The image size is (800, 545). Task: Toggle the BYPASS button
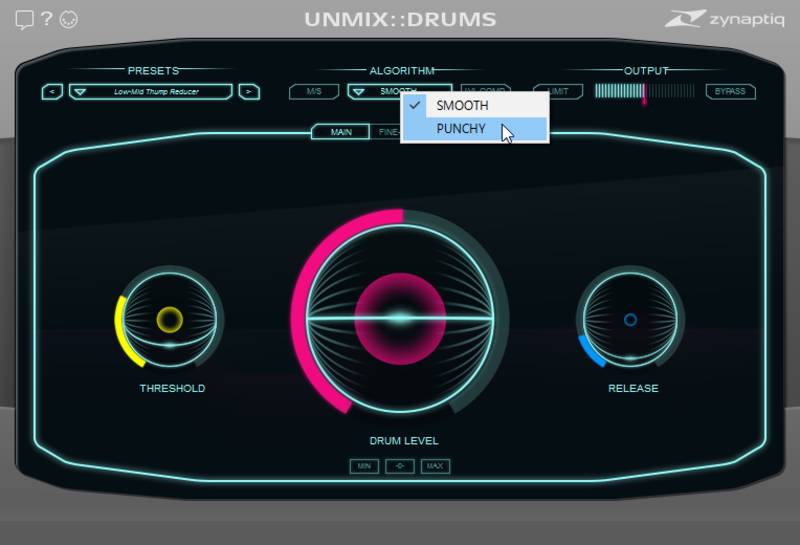click(x=730, y=91)
